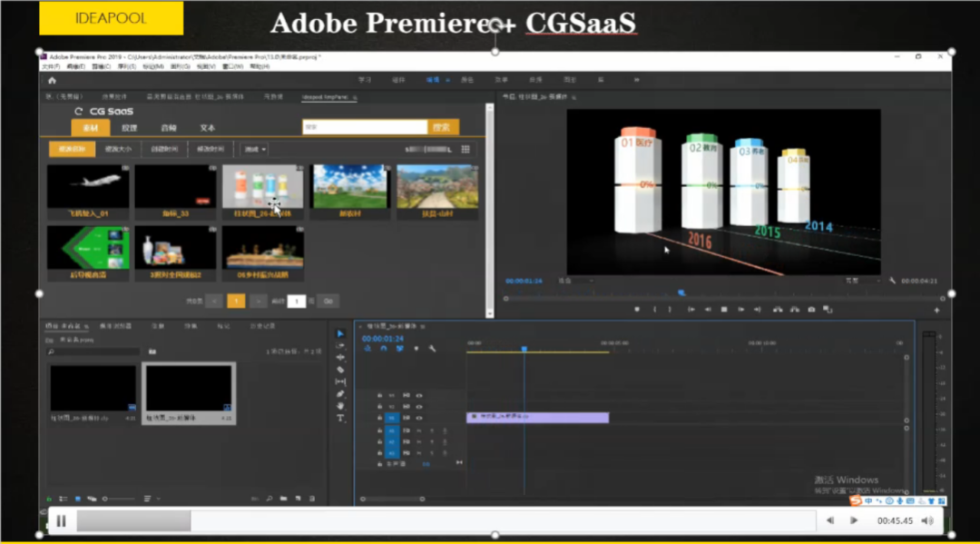This screenshot has width=980, height=544.
Task: Solo audio track A2
Action: point(432,442)
